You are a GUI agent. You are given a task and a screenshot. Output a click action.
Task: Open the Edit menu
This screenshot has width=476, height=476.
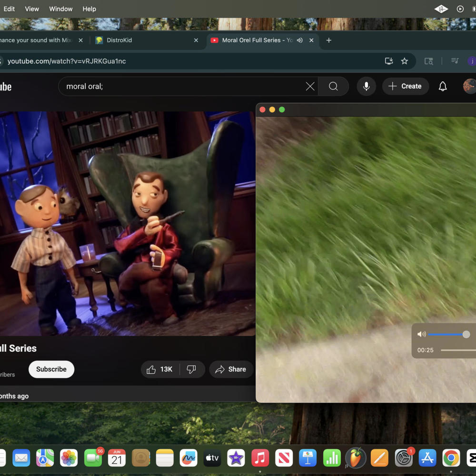click(x=9, y=9)
